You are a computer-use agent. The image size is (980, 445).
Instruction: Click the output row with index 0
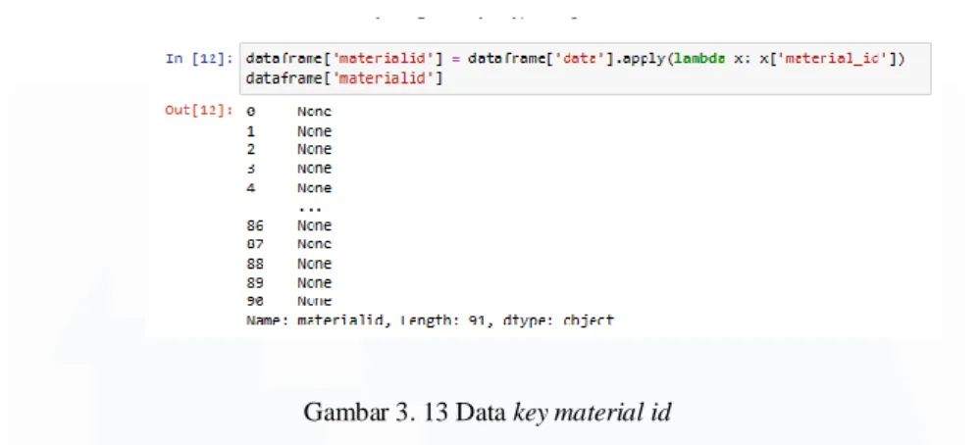(288, 112)
